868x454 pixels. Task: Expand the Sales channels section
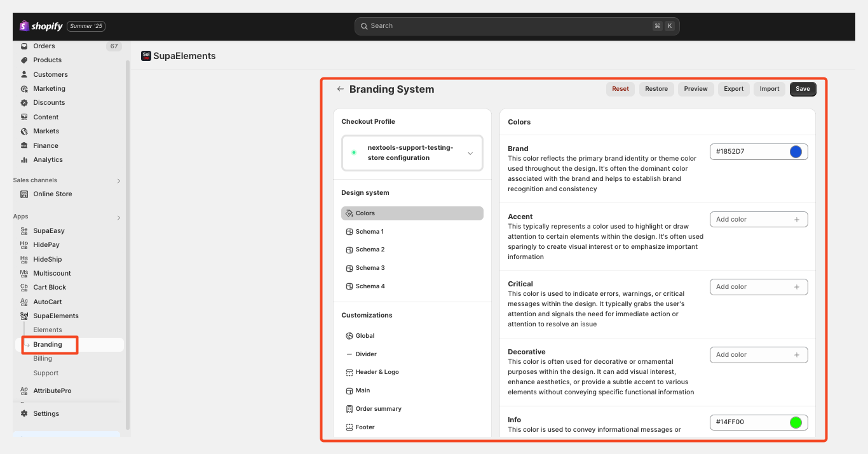pyautogui.click(x=118, y=181)
